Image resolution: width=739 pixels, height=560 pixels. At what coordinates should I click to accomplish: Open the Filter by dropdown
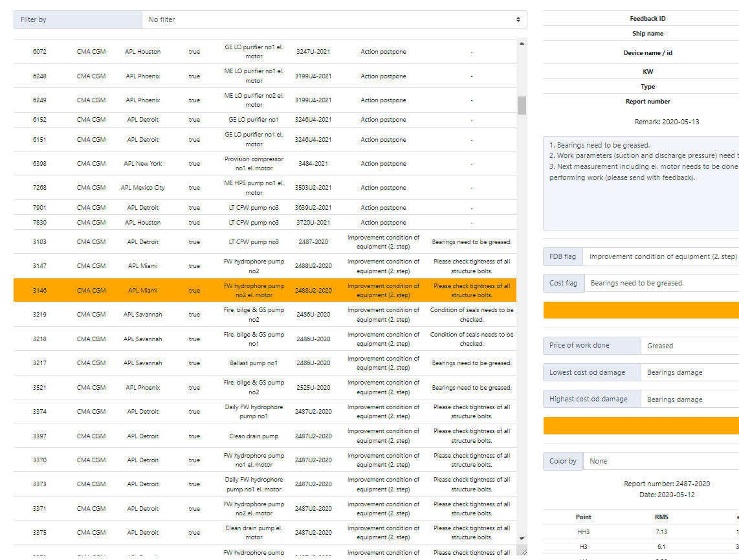click(x=334, y=19)
